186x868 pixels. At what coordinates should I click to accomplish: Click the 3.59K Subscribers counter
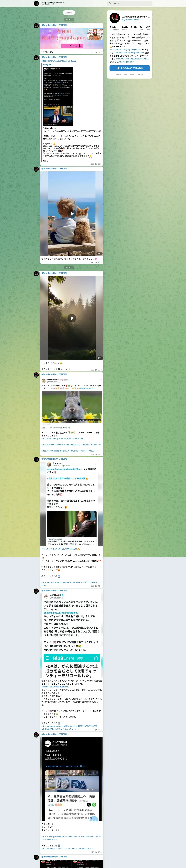(x=114, y=28)
